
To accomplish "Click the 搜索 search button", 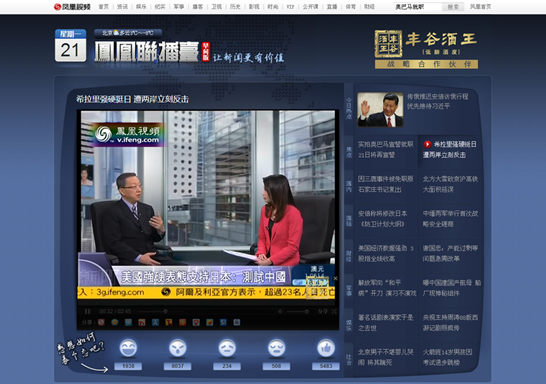I will [453, 7].
